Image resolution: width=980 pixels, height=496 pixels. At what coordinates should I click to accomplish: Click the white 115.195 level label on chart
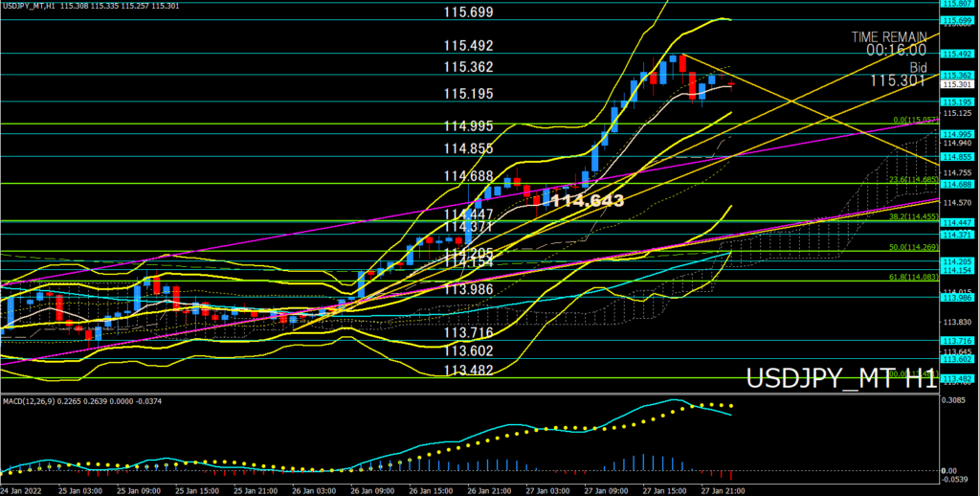click(x=469, y=94)
